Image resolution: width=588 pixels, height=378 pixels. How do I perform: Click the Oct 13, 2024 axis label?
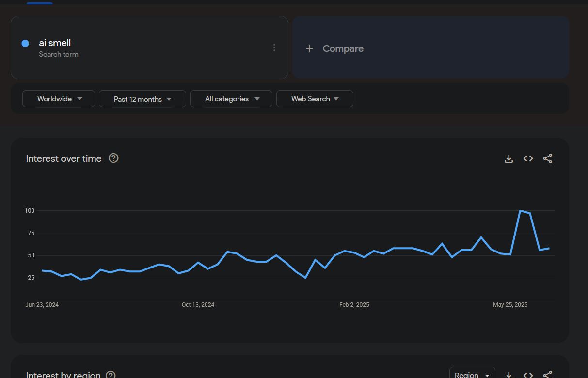pos(198,305)
